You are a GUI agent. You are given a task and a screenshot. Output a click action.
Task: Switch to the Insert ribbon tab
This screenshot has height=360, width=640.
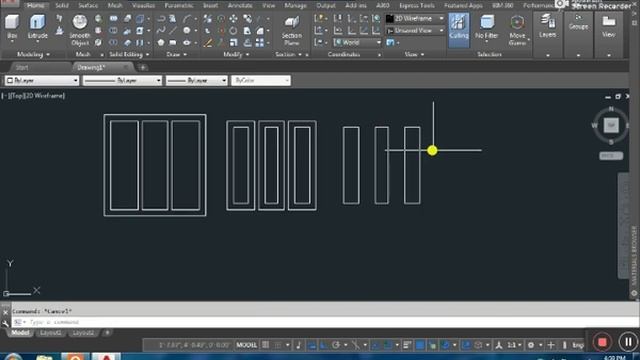tap(211, 6)
